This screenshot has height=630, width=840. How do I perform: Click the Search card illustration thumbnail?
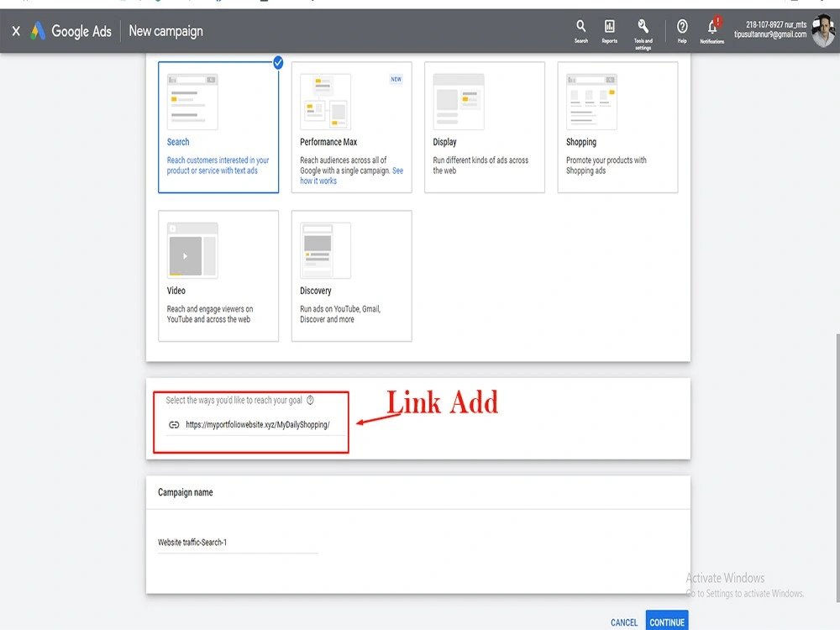[x=192, y=102]
